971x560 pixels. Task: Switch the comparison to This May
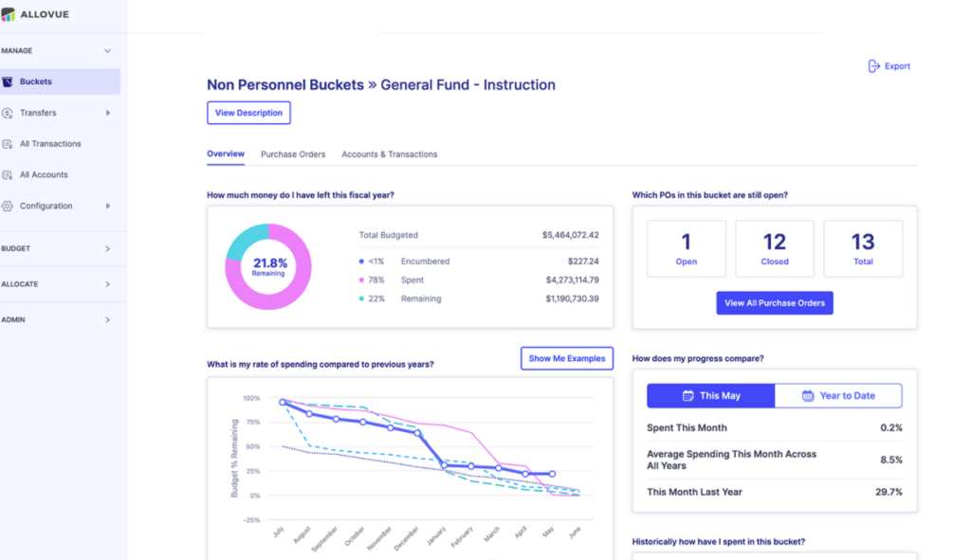click(x=710, y=396)
